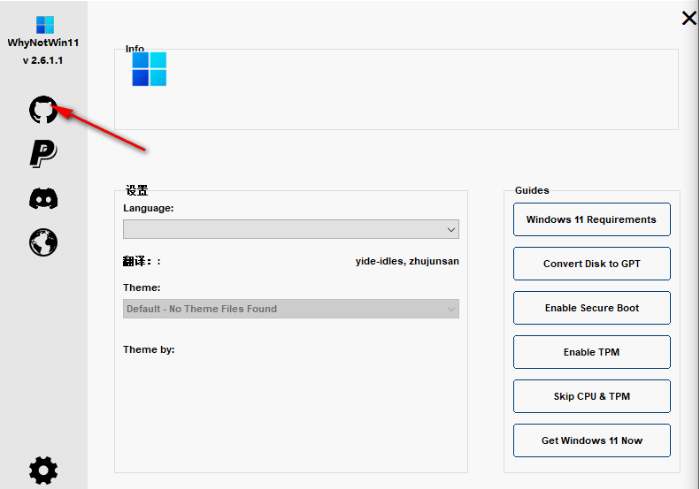Open the Windows 11 Requirements guide
Screen dimensions: 700x489
(x=591, y=220)
